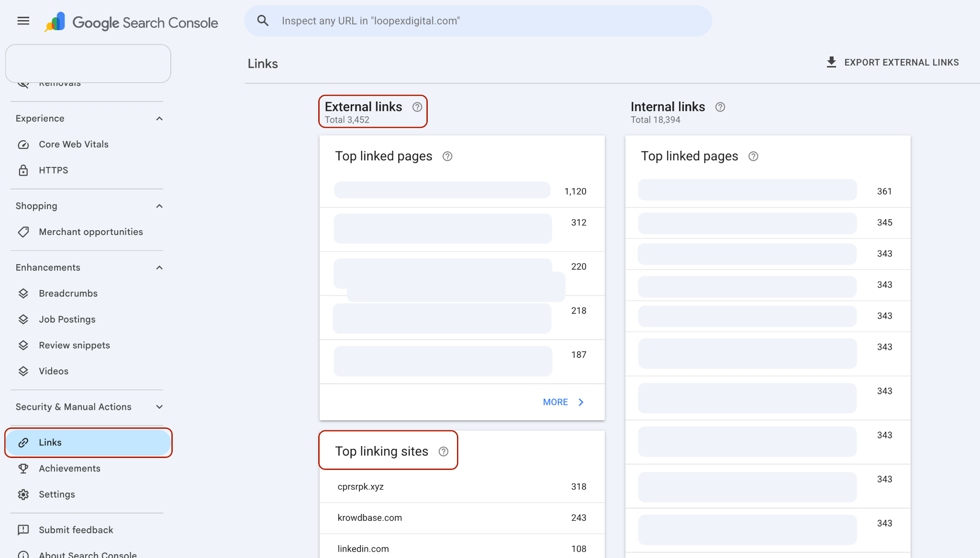Viewport: 980px width, 558px height.
Task: Click the external linked page with 220 links
Action: [462, 274]
